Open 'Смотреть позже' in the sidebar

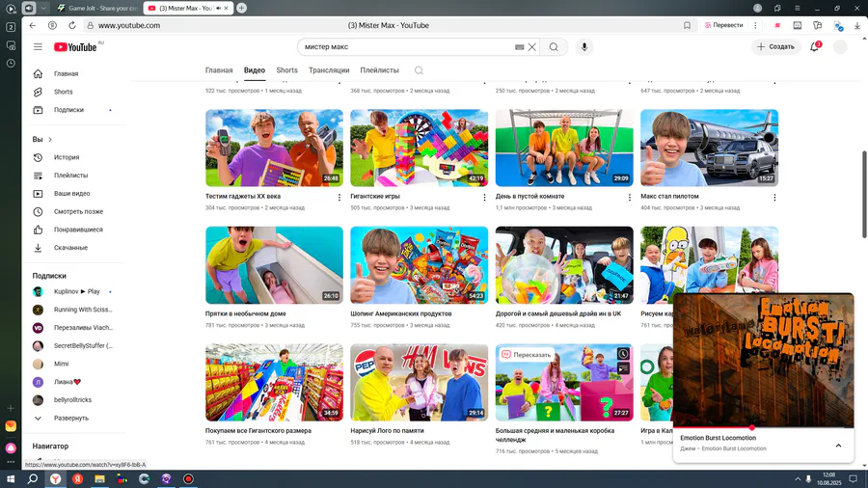[78, 212]
